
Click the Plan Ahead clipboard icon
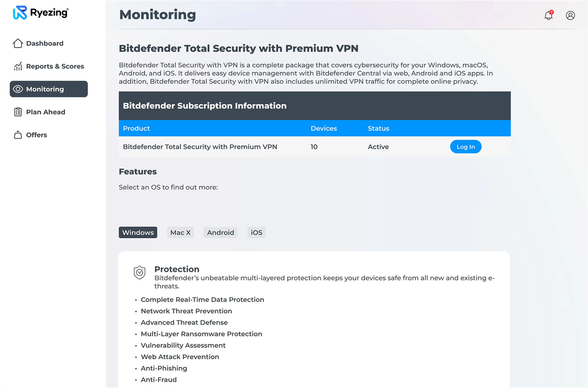tap(18, 112)
